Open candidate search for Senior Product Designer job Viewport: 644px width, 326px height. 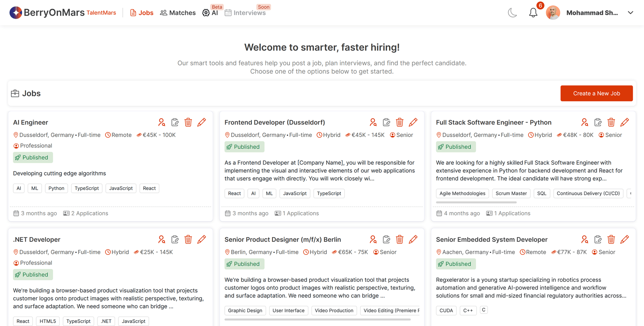pyautogui.click(x=373, y=239)
